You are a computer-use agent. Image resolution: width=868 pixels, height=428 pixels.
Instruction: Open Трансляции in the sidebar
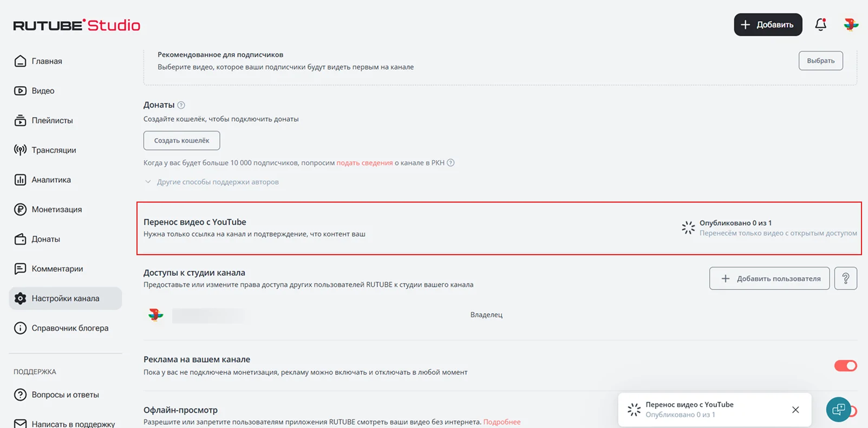(x=54, y=150)
